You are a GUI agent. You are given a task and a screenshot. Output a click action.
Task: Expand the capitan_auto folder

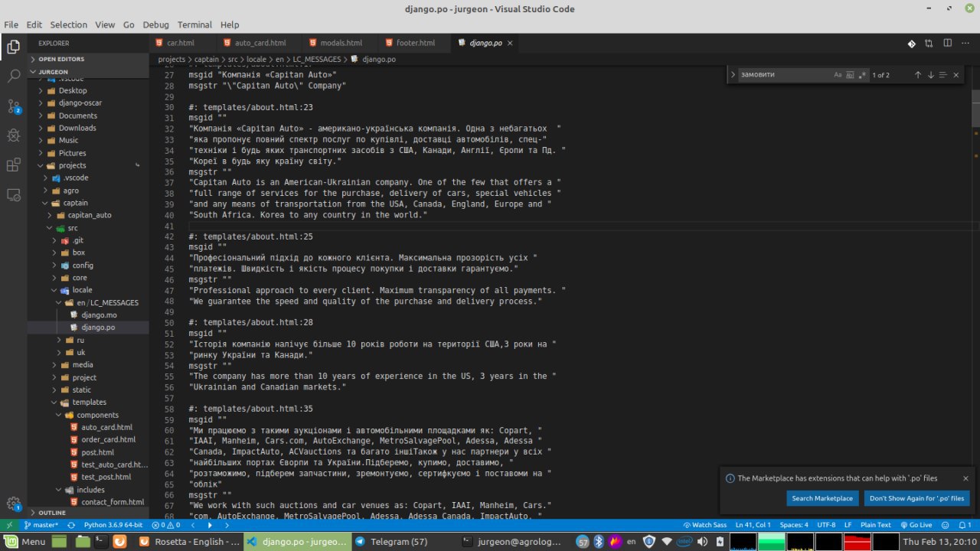(88, 215)
